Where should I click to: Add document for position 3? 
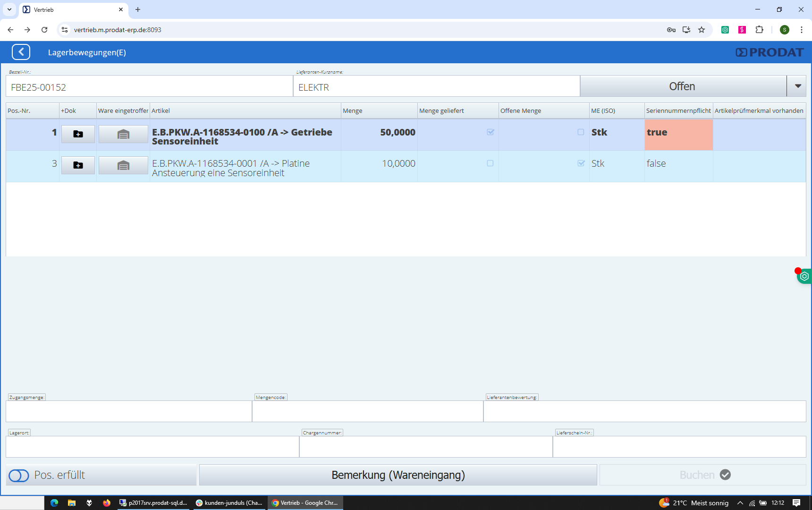(x=78, y=165)
